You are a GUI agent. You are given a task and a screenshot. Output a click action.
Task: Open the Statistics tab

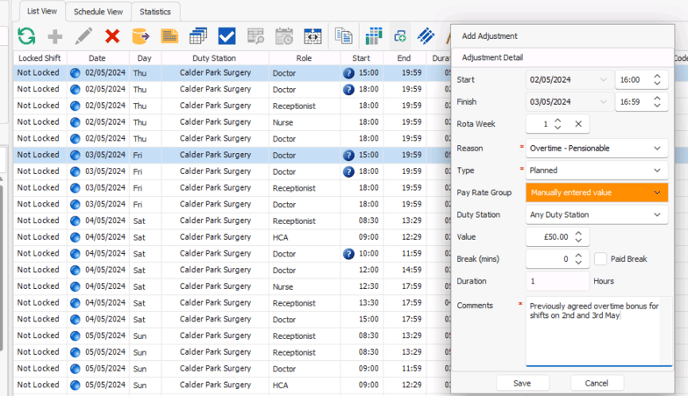click(155, 12)
